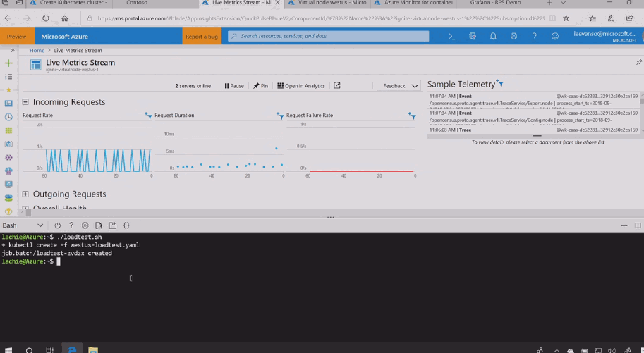Minimize the Cloud Shell panel
Screen dimensions: 644x353
pos(624,225)
